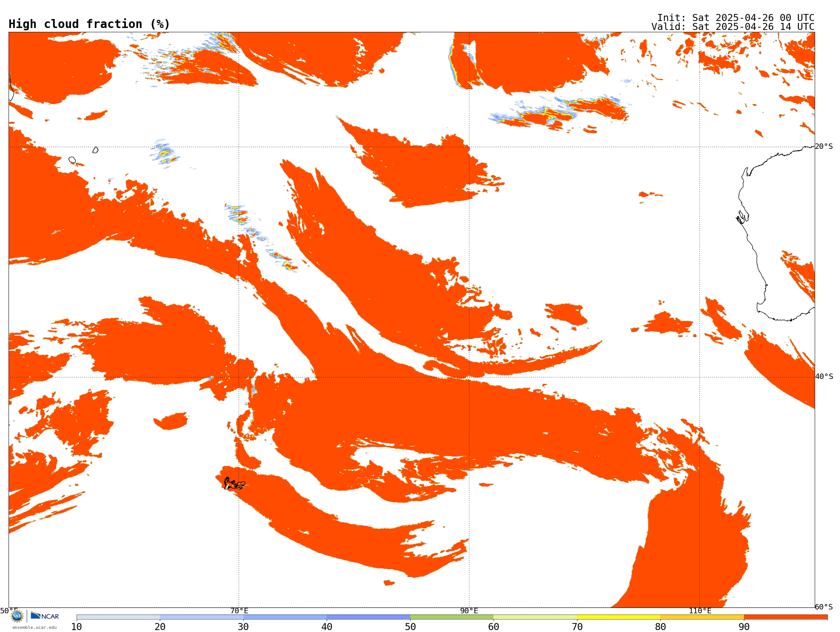Click the 30-40 blue colorbar segment
Image resolution: width=840 pixels, height=632 pixels.
pos(285,617)
